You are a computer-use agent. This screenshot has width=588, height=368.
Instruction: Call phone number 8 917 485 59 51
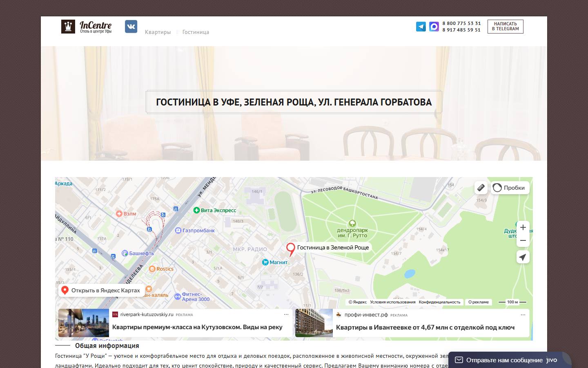coord(461,30)
